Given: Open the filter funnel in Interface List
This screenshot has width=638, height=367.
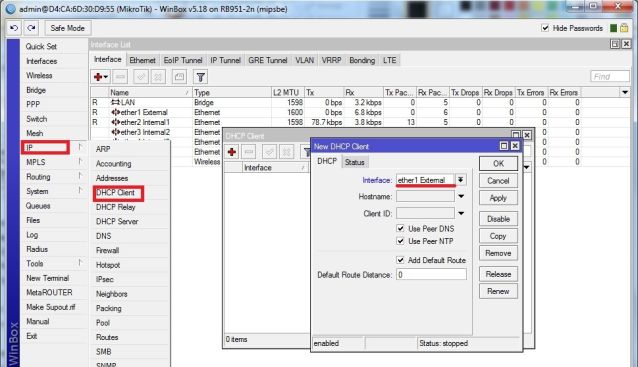Looking at the screenshot, I should point(201,76).
